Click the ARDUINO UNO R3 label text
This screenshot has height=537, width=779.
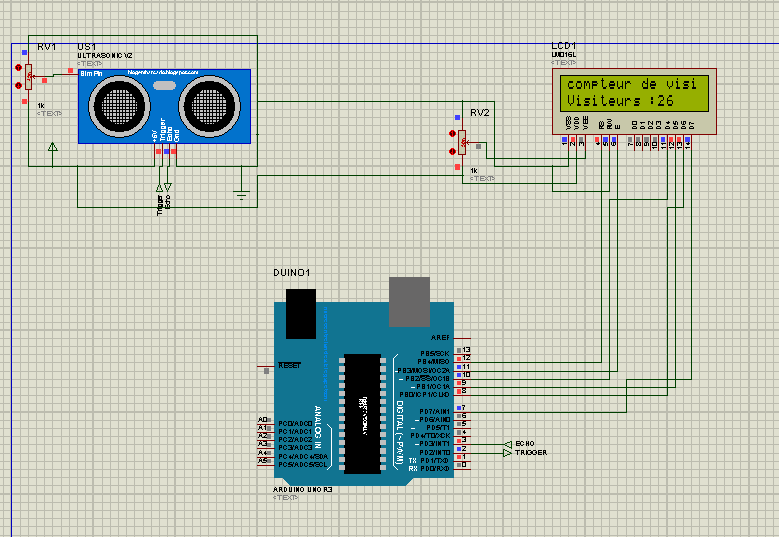click(305, 490)
